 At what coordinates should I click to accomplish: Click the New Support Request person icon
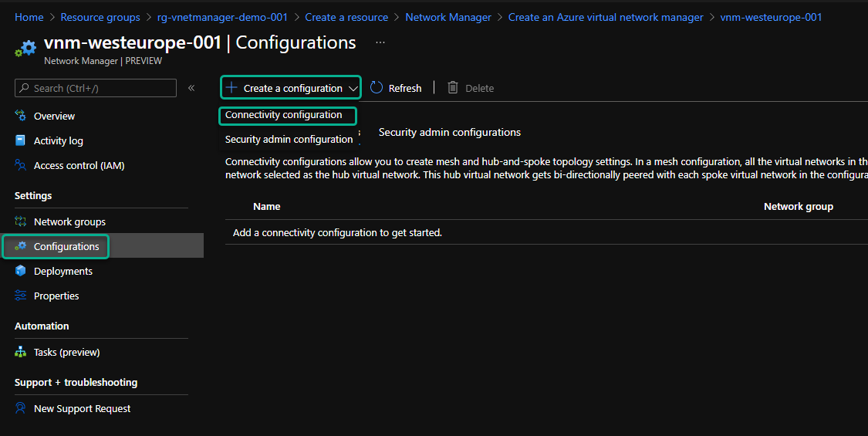pyautogui.click(x=21, y=408)
